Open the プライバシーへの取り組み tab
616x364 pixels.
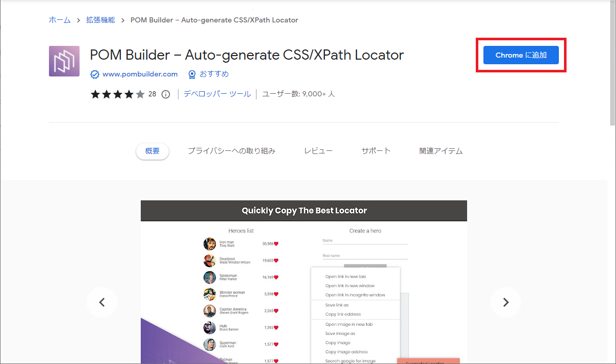[232, 151]
